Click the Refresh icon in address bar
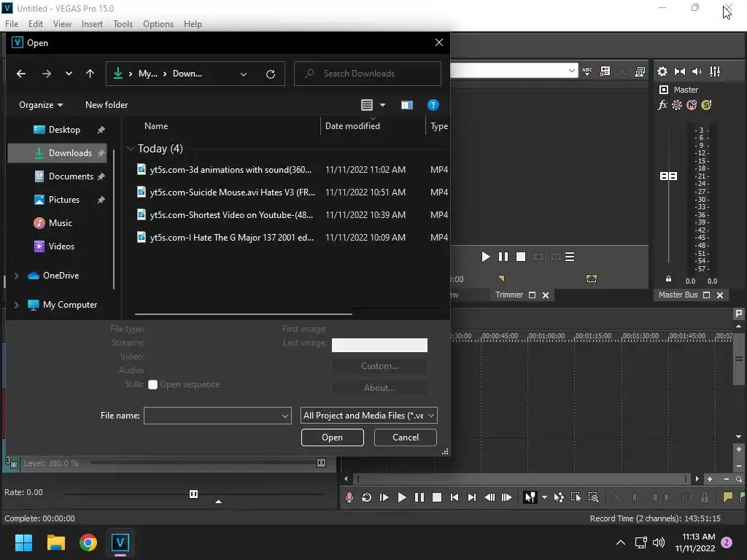The width and height of the screenshot is (747, 560). (271, 74)
